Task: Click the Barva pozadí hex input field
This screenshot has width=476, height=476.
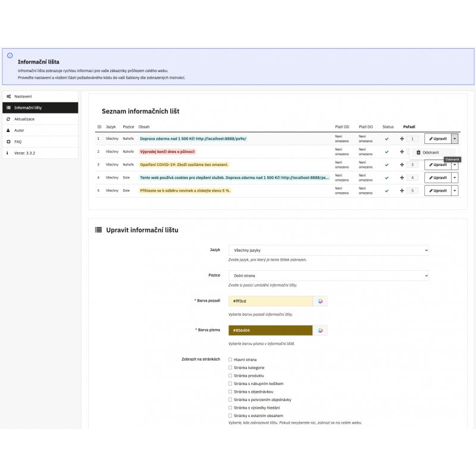Action: pyautogui.click(x=270, y=301)
